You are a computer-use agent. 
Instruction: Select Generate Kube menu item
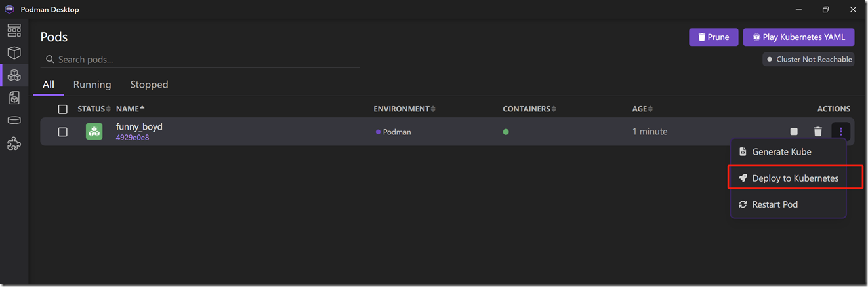pos(781,152)
